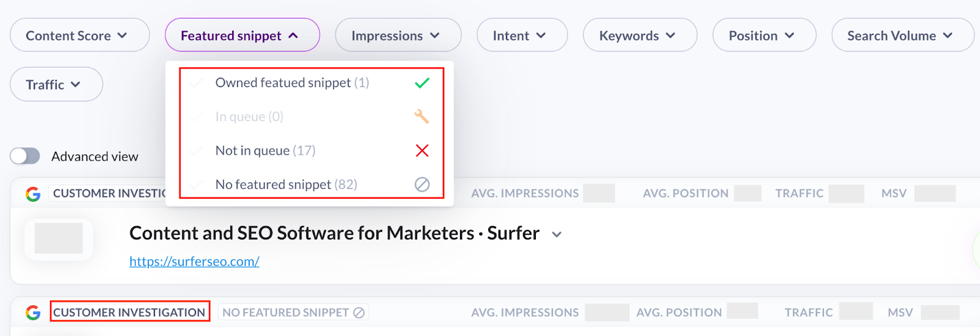The image size is (980, 336).
Task: Check the Not in queue filter option
Action: pos(265,150)
